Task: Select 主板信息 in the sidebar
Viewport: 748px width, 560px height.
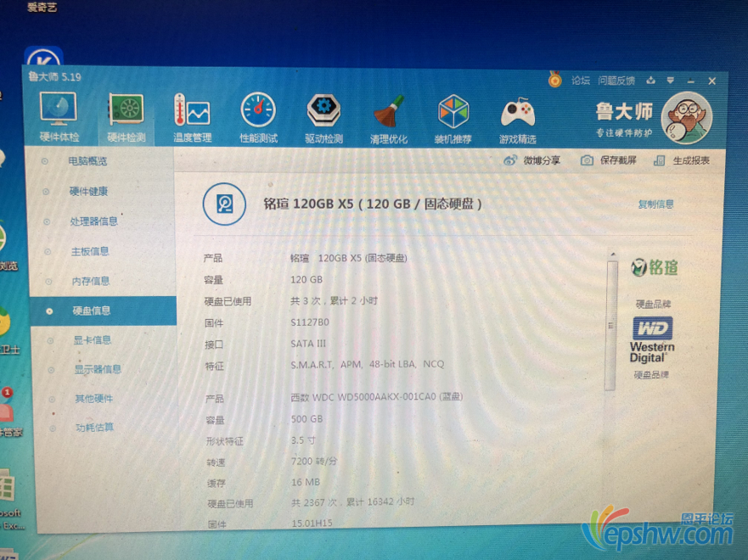Action: point(90,252)
